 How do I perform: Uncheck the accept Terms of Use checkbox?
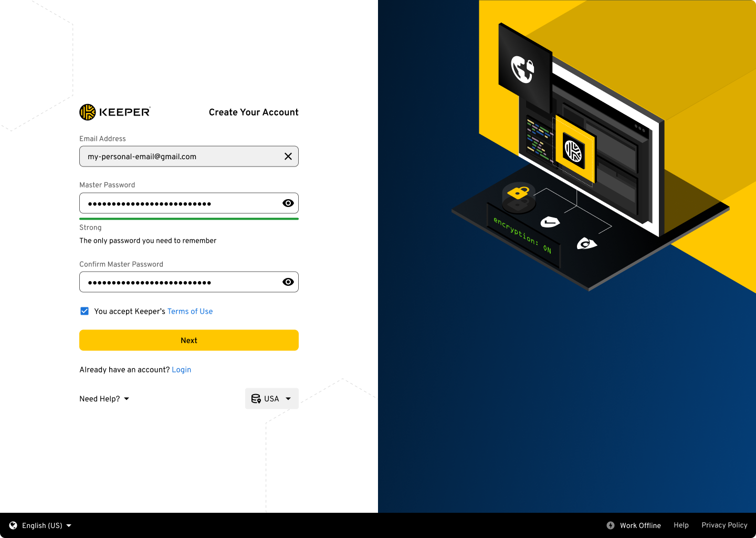pyautogui.click(x=85, y=311)
